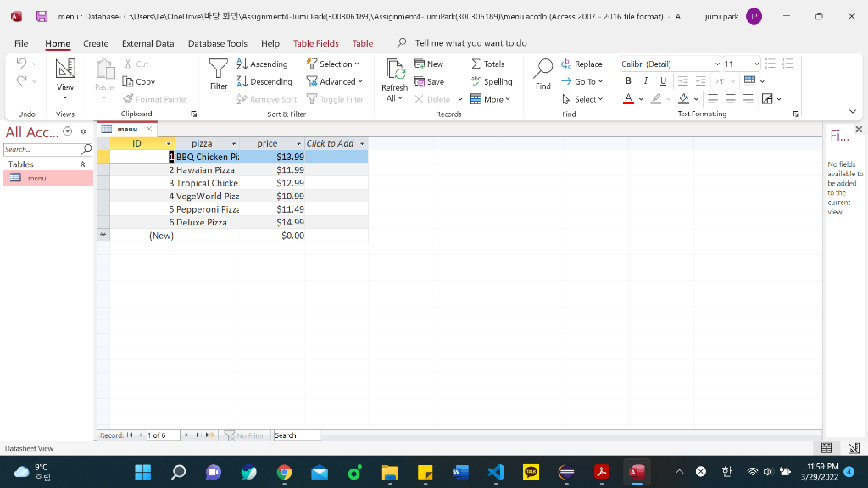Click the Filter funnel icon
The height and width of the screenshot is (488, 868).
[218, 69]
